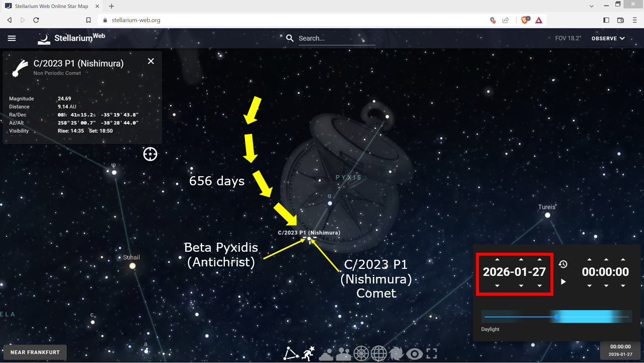Toggle constellation lines display
The image size is (644, 363).
tap(291, 353)
